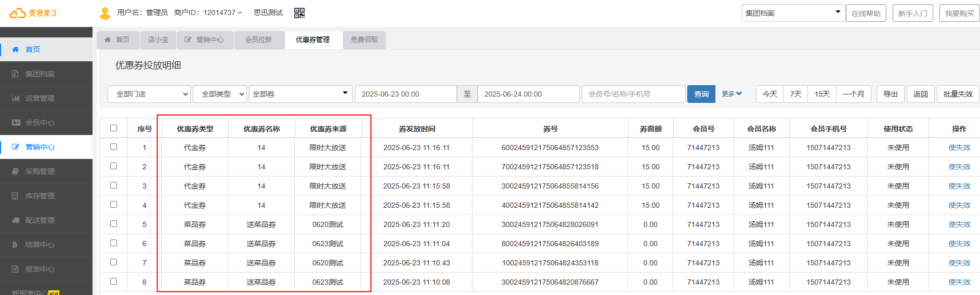Check the checkbox for row 8
980x295 pixels.
pyautogui.click(x=113, y=281)
